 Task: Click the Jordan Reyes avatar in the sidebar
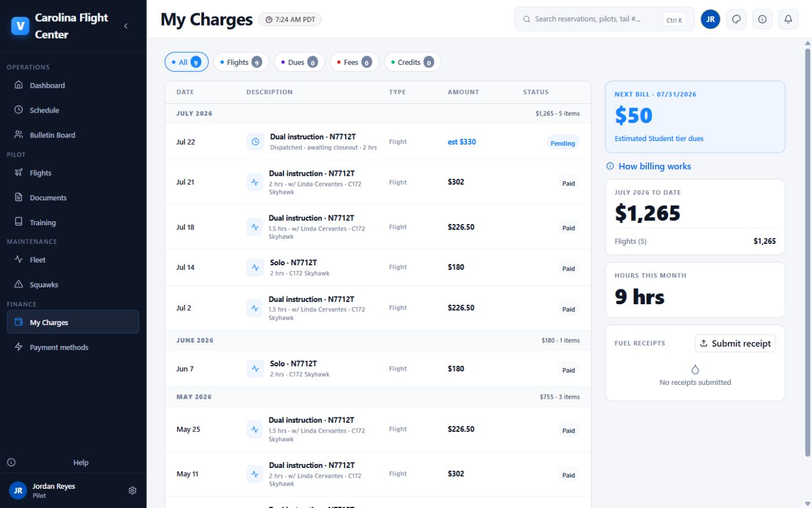[18, 491]
